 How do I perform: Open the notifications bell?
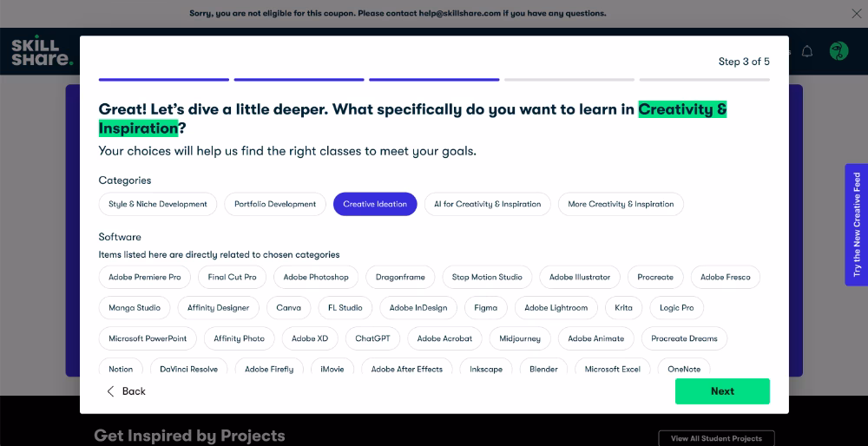(x=807, y=51)
